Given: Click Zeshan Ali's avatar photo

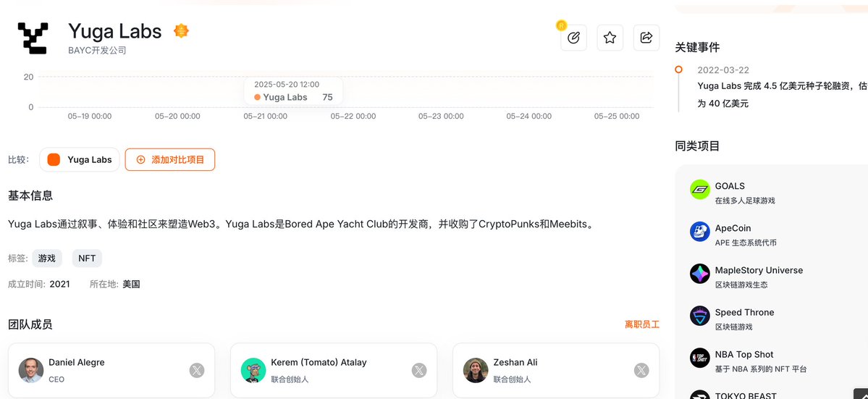Looking at the screenshot, I should [476, 370].
